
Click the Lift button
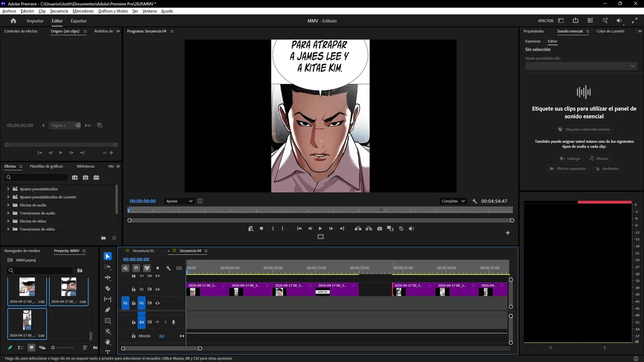[x=358, y=229]
